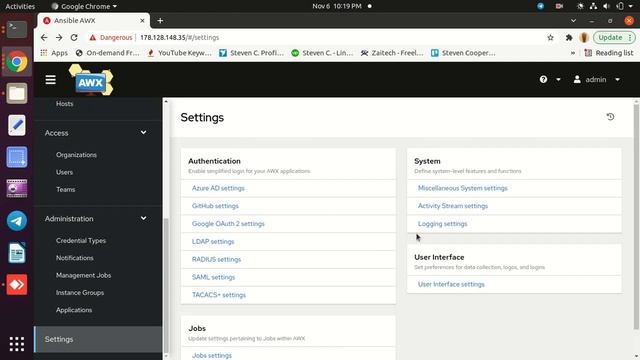Open Google OAuth 2 settings
The width and height of the screenshot is (640, 360).
pos(228,224)
